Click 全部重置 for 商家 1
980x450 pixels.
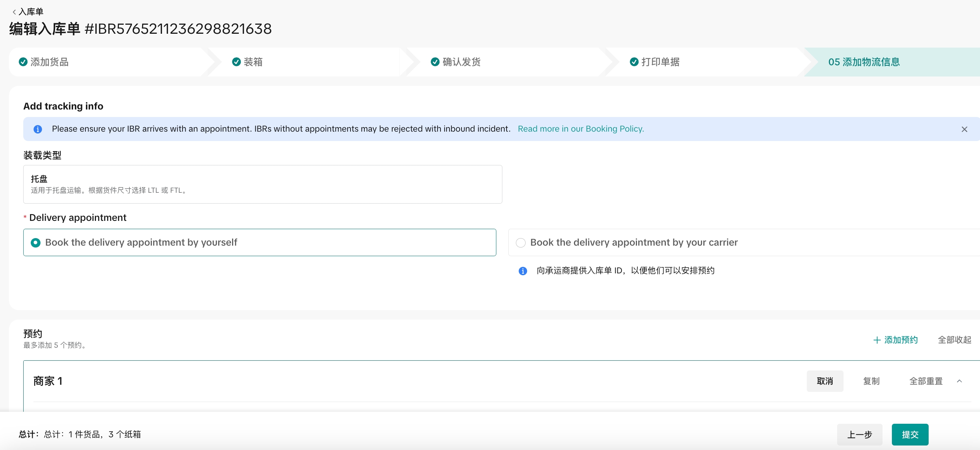click(x=926, y=381)
